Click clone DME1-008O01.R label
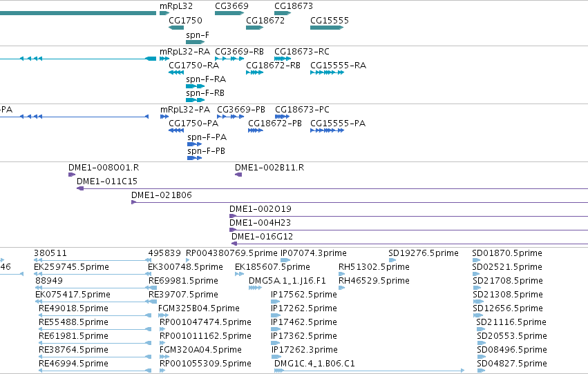 pos(104,168)
